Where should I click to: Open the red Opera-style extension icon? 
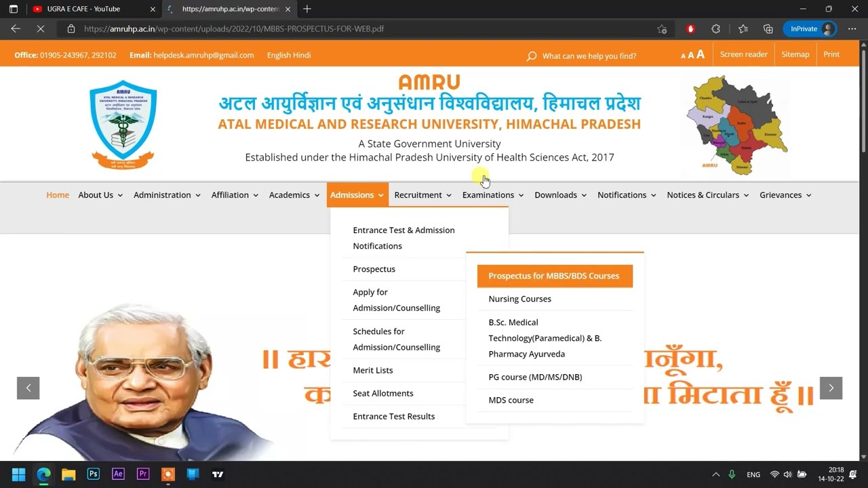tap(691, 29)
